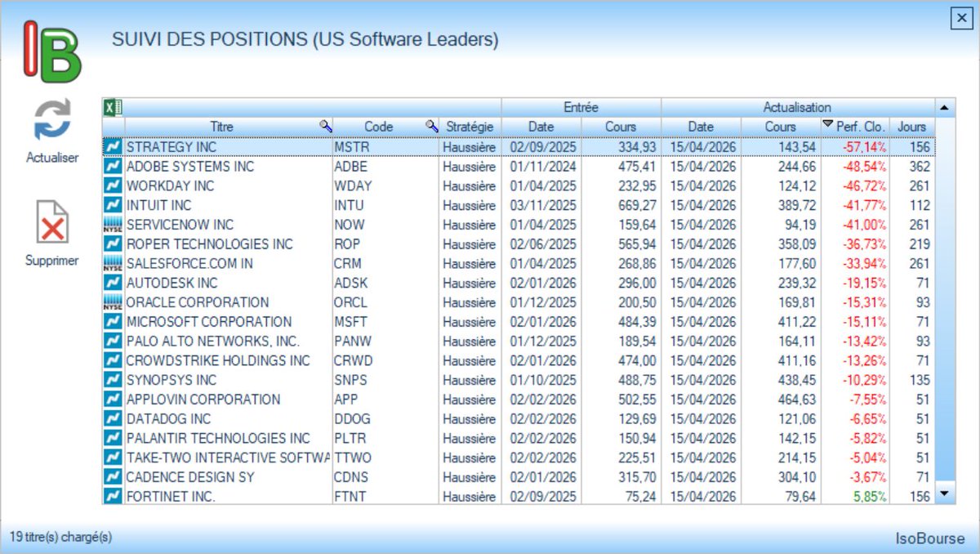Click the IB IsoBourse logo
The height and width of the screenshot is (554, 980).
point(51,51)
